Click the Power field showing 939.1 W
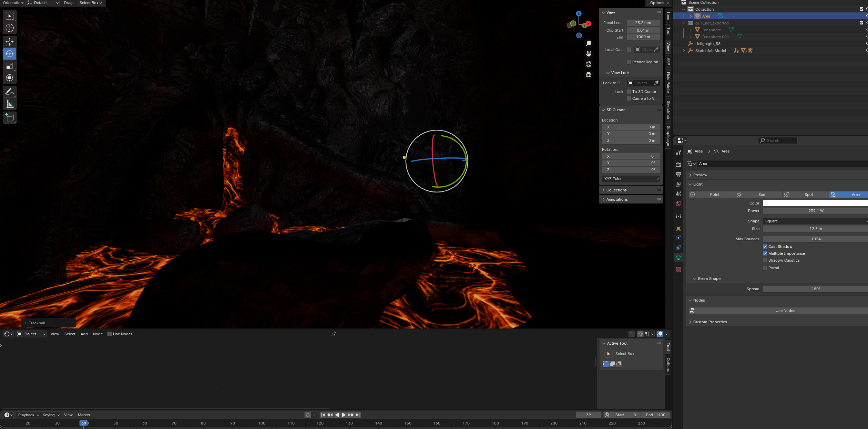Screen dimensions: 868x429 pos(815,211)
